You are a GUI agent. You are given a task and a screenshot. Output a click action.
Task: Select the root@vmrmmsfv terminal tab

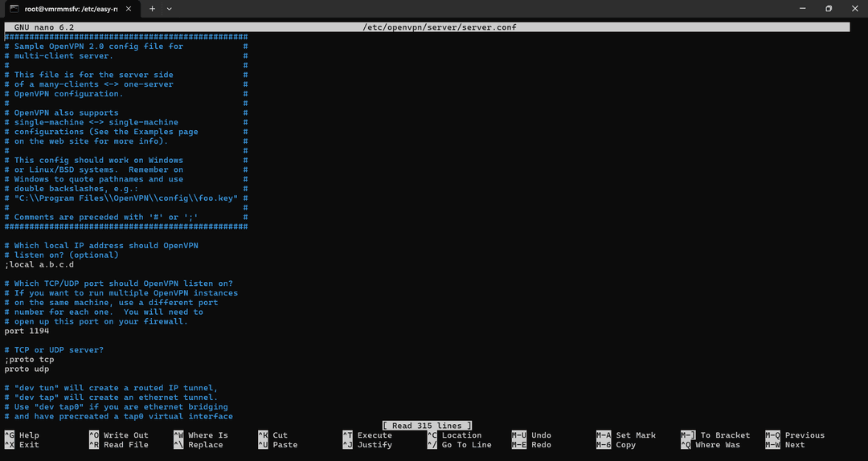point(72,9)
